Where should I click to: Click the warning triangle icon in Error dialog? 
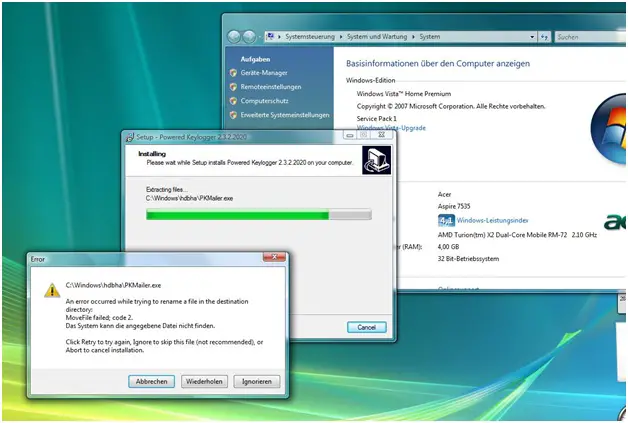click(x=51, y=291)
